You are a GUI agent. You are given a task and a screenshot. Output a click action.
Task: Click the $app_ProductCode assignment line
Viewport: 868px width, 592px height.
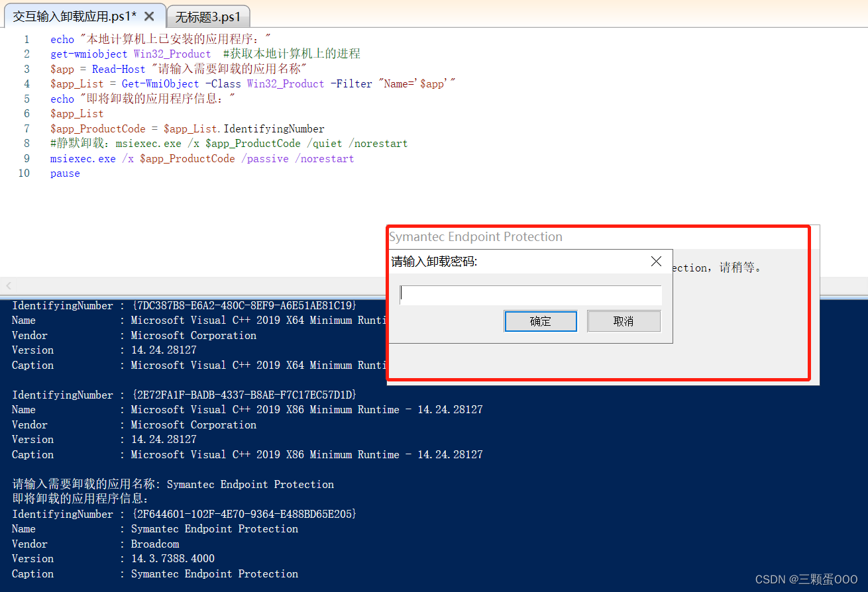[x=188, y=129]
